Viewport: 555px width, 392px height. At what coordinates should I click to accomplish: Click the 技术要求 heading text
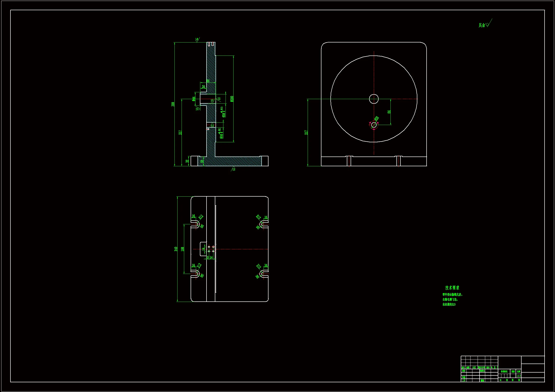[452, 288]
